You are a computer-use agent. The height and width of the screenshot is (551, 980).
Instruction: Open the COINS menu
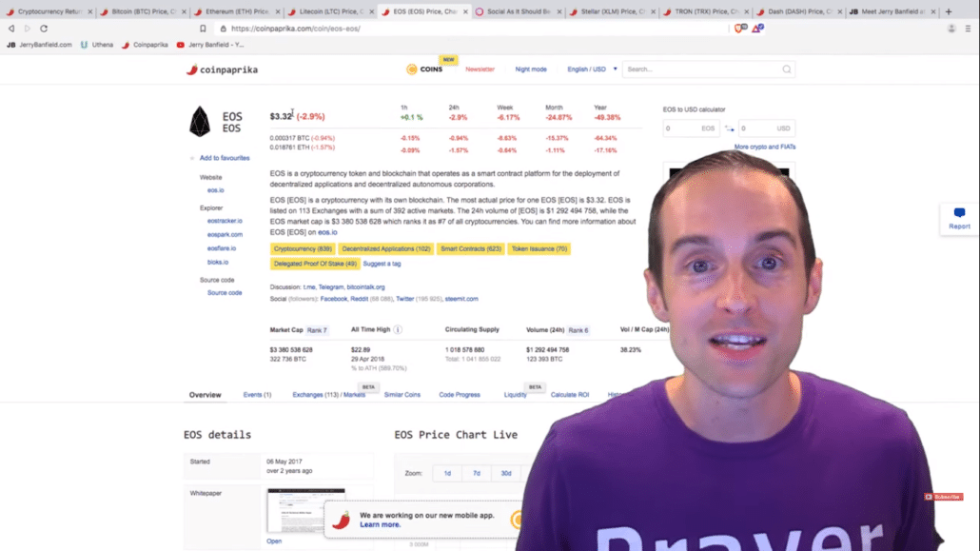pyautogui.click(x=424, y=69)
